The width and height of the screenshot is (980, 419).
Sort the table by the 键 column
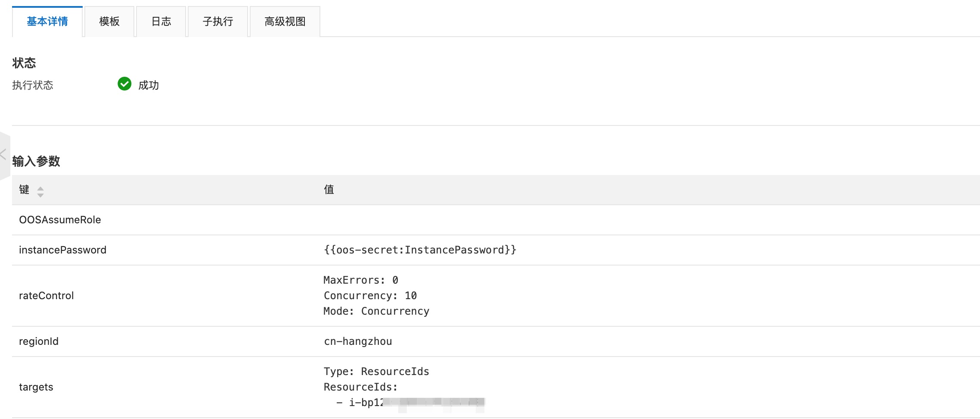tap(40, 191)
